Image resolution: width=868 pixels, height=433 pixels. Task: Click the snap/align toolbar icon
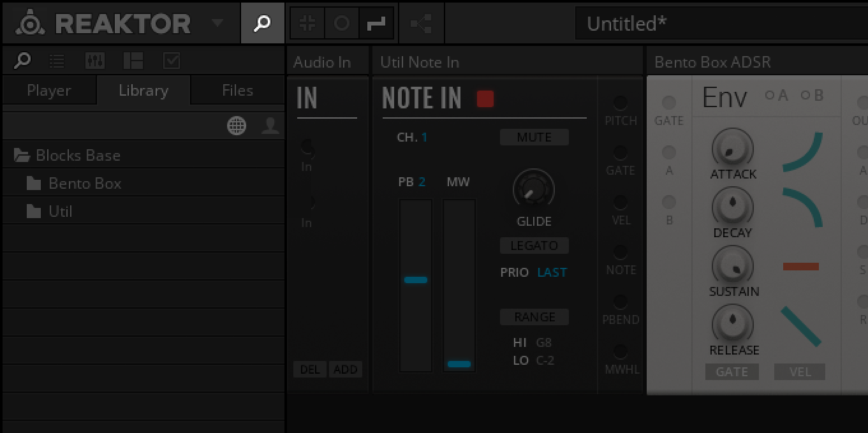(307, 24)
